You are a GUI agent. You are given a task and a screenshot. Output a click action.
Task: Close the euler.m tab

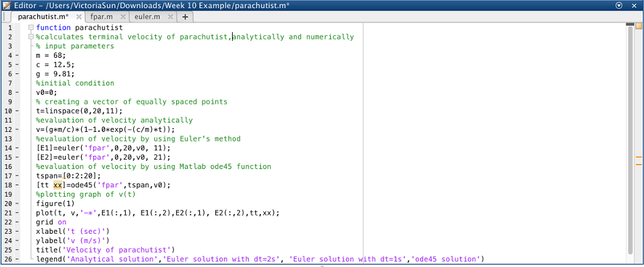(x=170, y=17)
